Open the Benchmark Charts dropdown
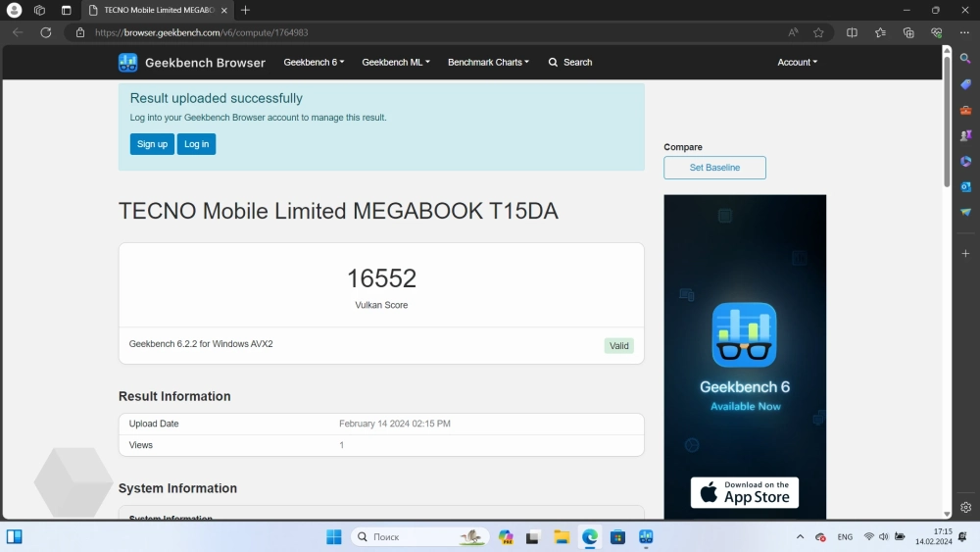Screen dimensions: 980x552 pos(488,62)
